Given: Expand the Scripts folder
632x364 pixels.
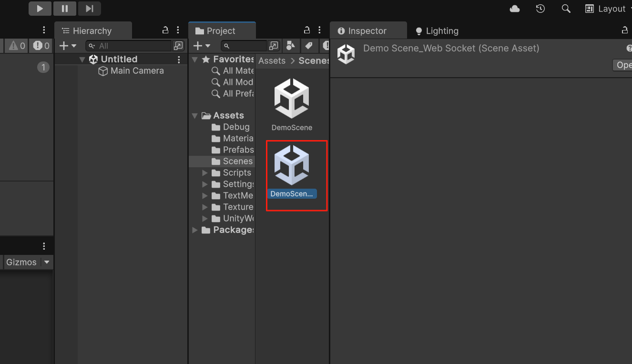Looking at the screenshot, I should (x=204, y=172).
